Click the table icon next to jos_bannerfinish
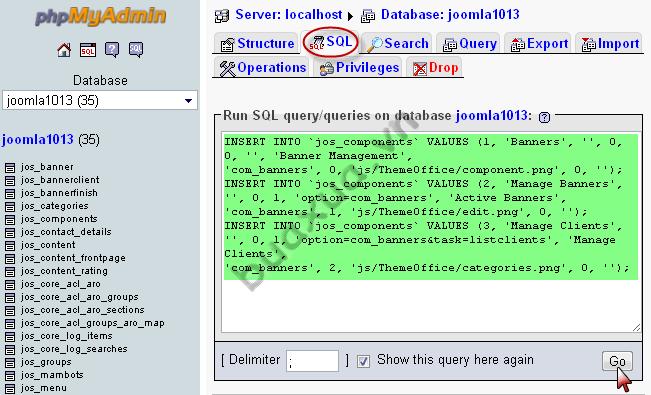Image resolution: width=651 pixels, height=395 pixels. pos(10,194)
